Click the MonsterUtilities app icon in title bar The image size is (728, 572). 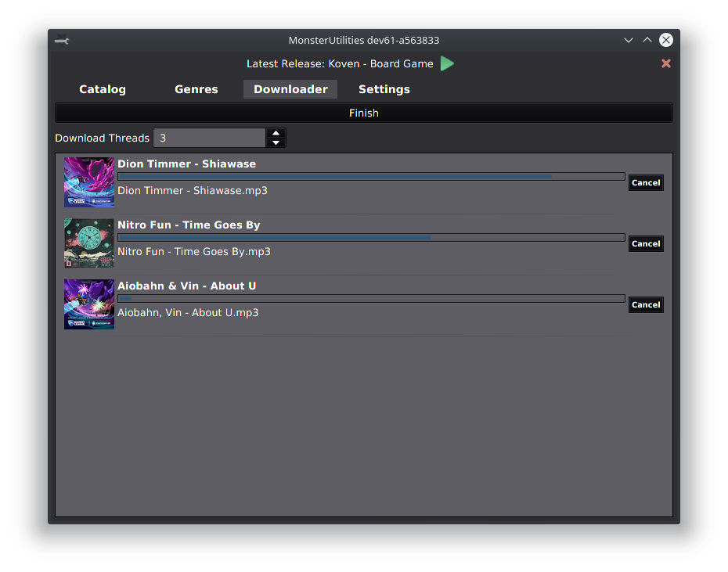(x=62, y=41)
